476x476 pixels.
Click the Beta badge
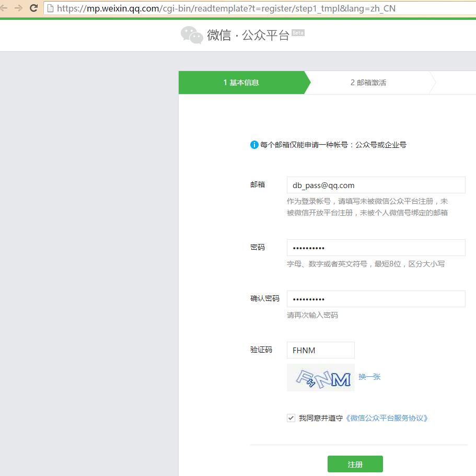pyautogui.click(x=298, y=33)
